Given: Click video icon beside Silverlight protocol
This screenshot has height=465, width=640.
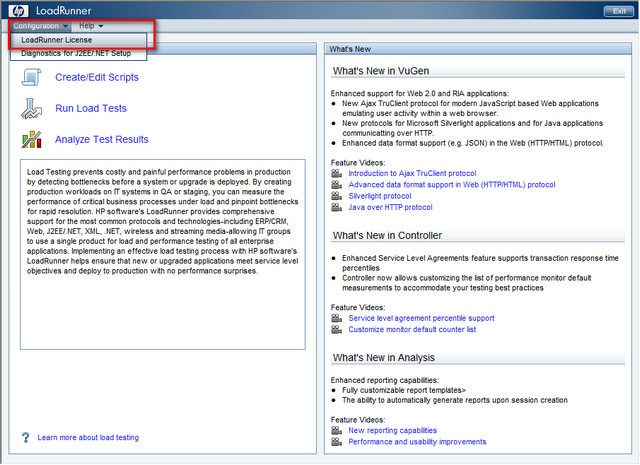Looking at the screenshot, I should coord(336,196).
